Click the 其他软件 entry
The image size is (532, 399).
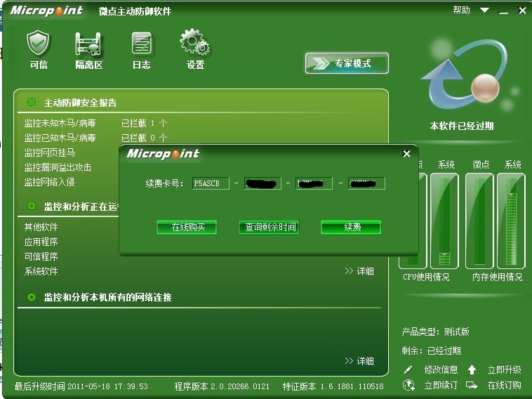coord(41,227)
